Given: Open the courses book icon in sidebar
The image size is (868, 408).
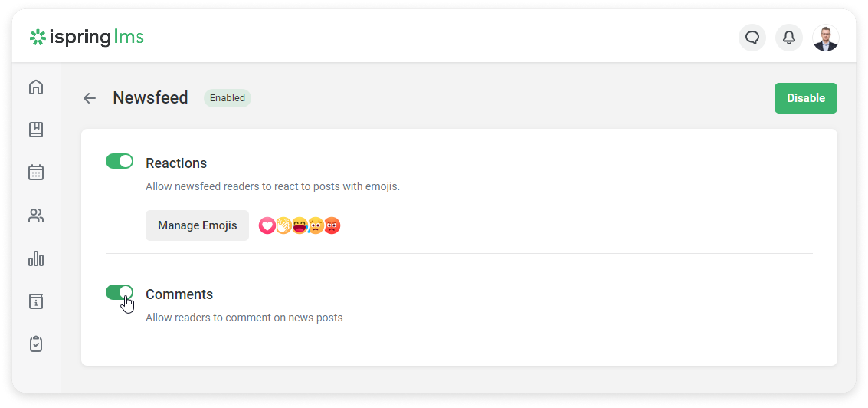Looking at the screenshot, I should [x=36, y=130].
